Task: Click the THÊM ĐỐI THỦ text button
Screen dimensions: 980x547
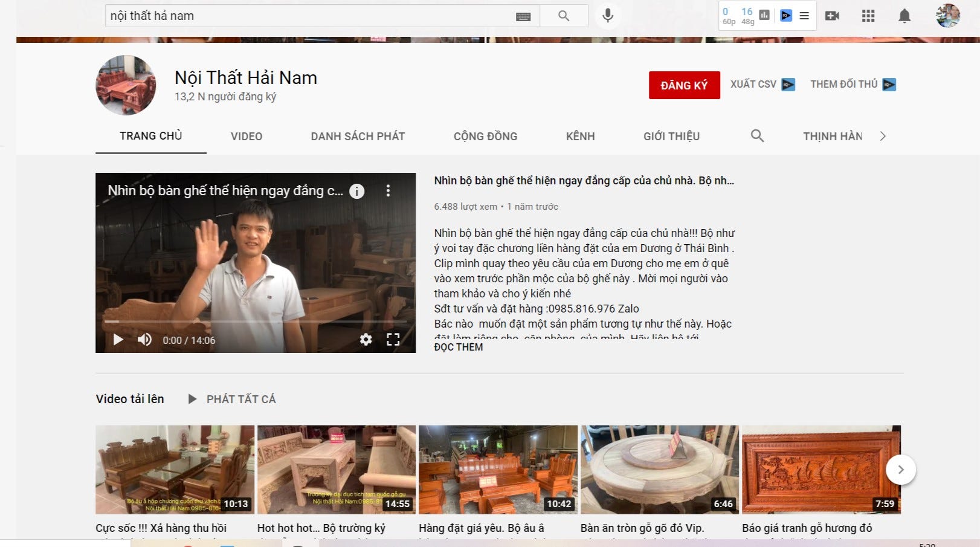Action: tap(844, 84)
